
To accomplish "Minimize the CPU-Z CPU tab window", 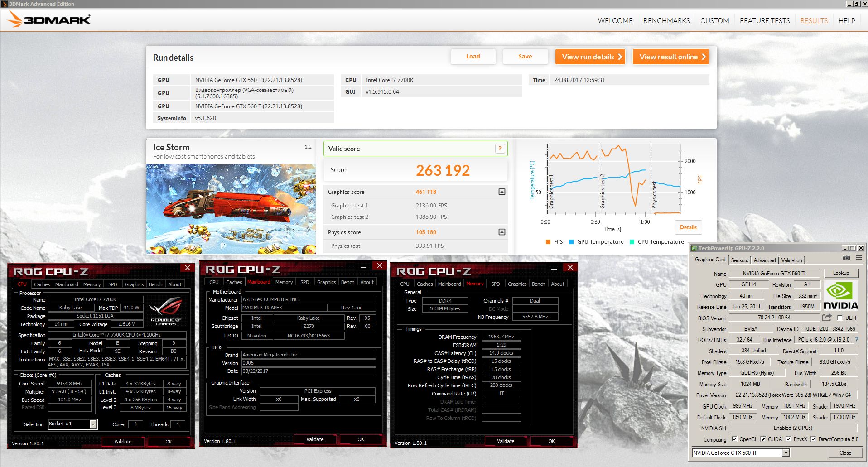I will (171, 269).
